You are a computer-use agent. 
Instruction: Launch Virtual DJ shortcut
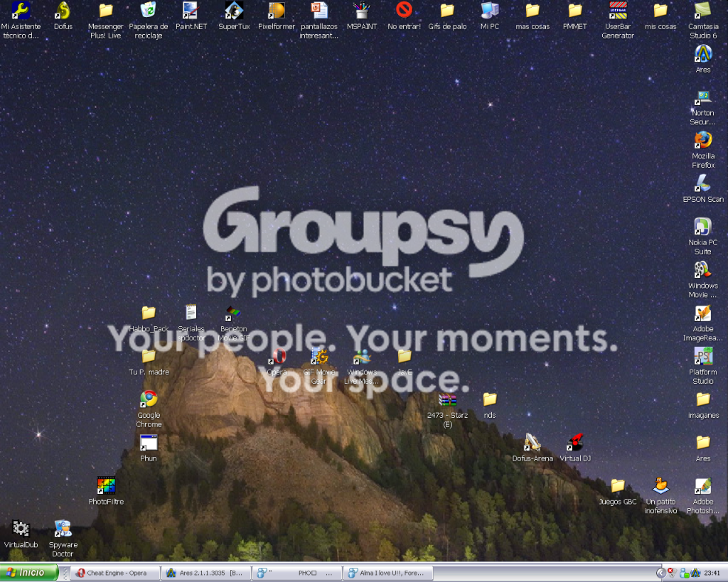pos(575,448)
